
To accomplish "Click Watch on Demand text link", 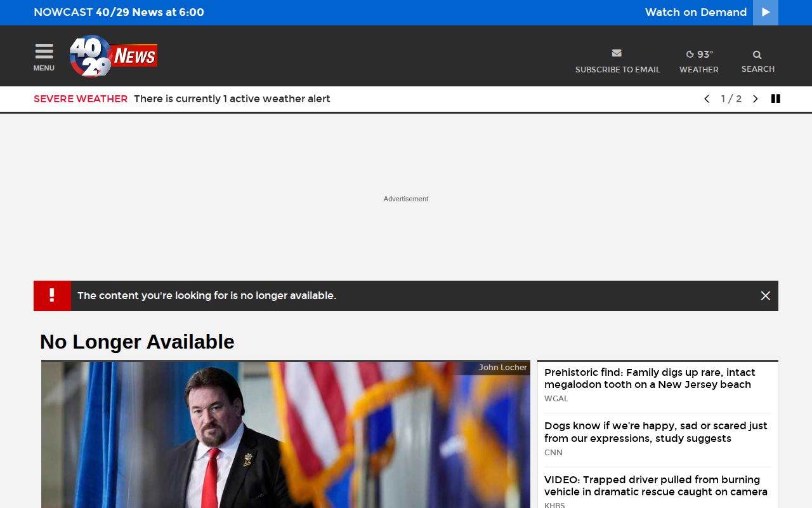I will point(696,12).
